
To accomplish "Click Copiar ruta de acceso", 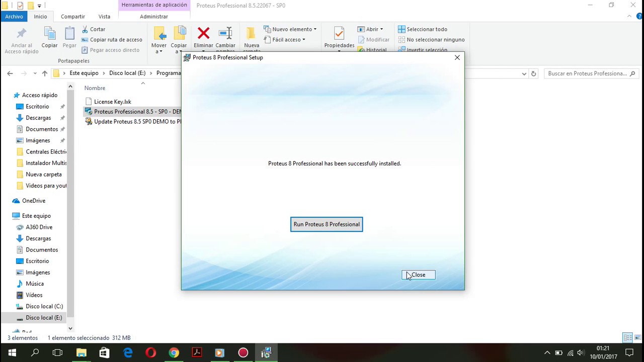I will (x=112, y=40).
